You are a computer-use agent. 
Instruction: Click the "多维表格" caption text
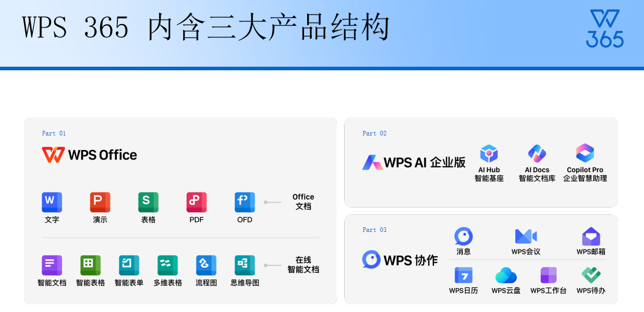[x=168, y=283]
